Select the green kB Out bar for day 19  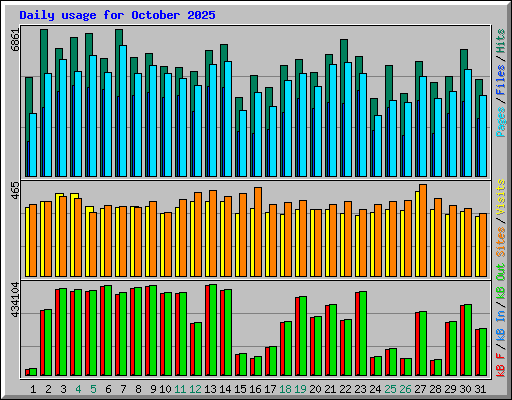pos(303,336)
